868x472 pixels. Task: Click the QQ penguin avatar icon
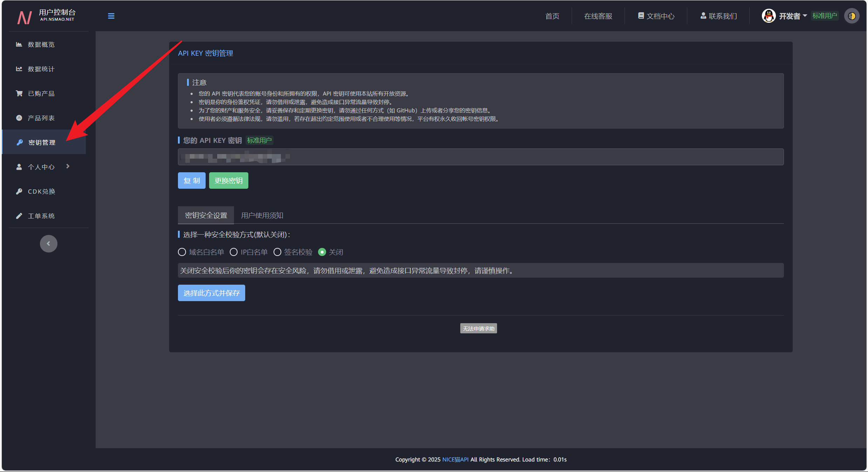click(x=768, y=16)
